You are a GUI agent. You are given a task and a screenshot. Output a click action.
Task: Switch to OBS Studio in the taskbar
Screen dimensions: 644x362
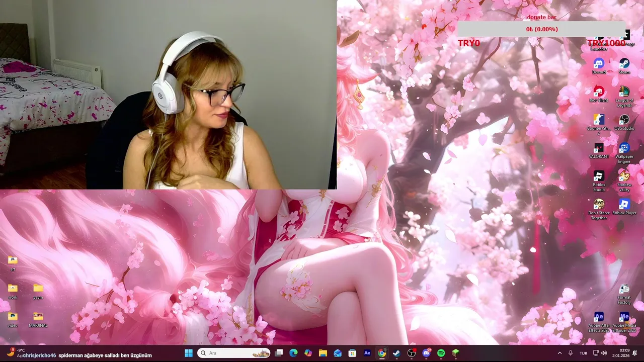click(x=412, y=353)
